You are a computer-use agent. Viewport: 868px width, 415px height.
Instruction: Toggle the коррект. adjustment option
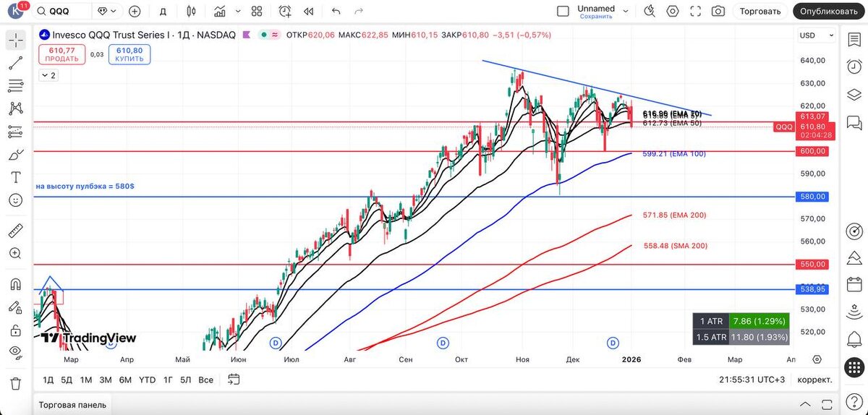814,380
